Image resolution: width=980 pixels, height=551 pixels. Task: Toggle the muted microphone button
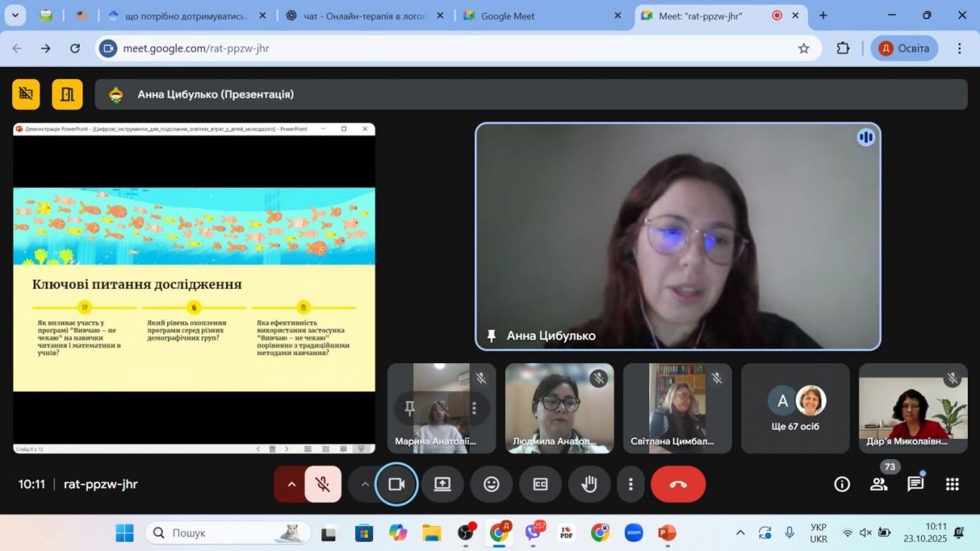pyautogui.click(x=323, y=484)
